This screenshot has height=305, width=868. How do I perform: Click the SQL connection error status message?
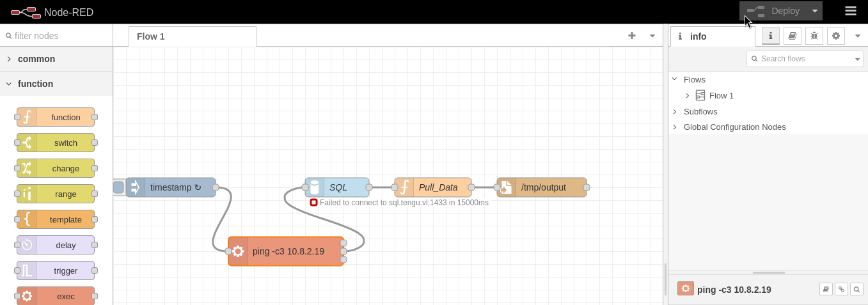tap(399, 203)
